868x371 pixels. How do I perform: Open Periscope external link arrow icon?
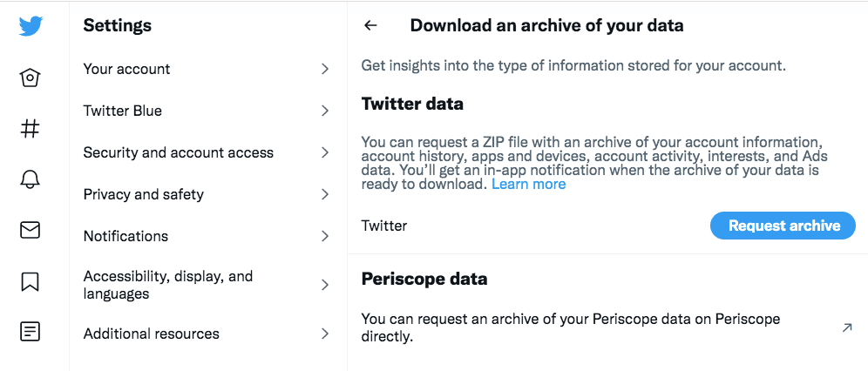coord(847,327)
